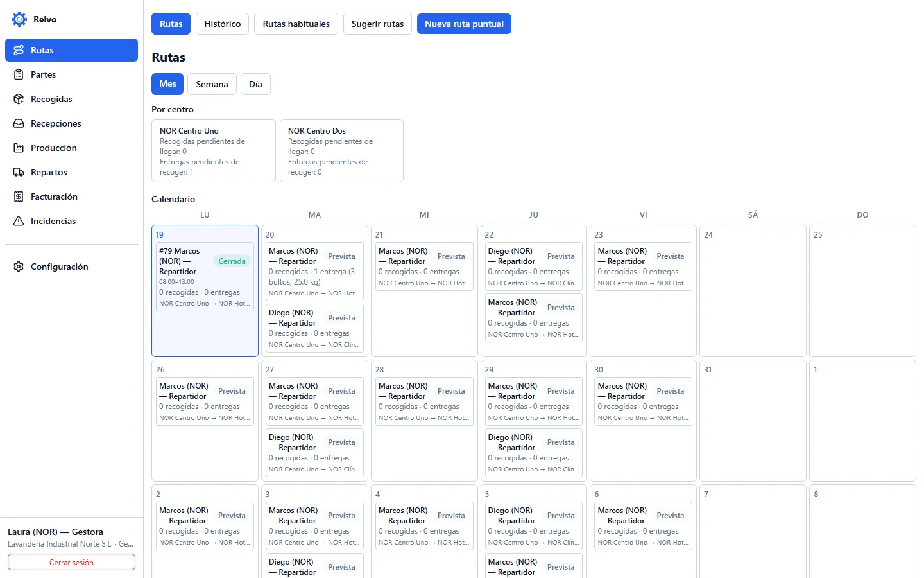The image size is (924, 578).
Task: Click the Facturación invoice icon
Action: pyautogui.click(x=19, y=197)
